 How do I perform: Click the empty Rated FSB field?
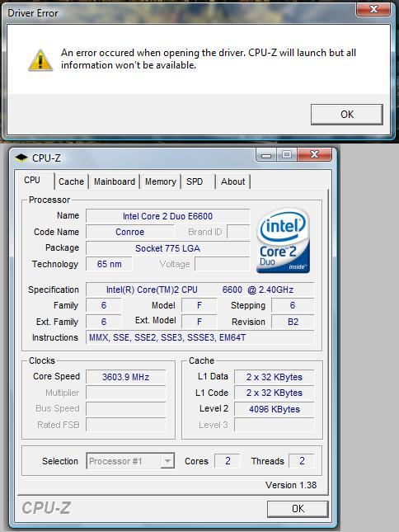[126, 425]
